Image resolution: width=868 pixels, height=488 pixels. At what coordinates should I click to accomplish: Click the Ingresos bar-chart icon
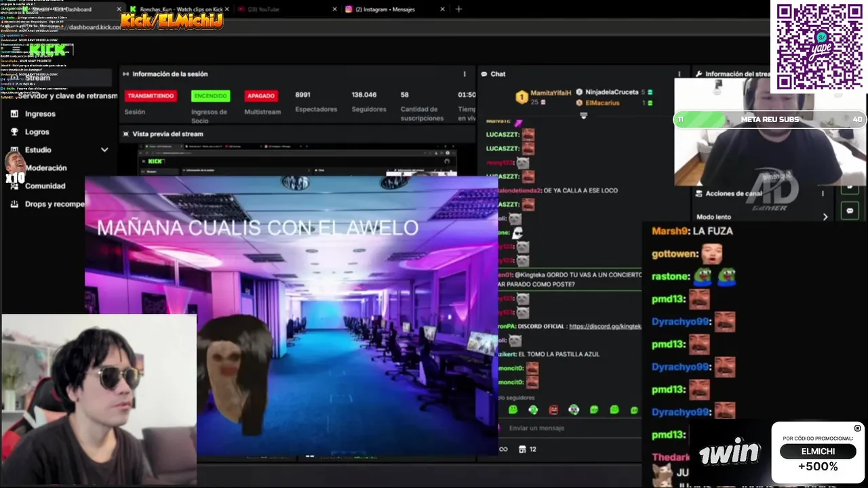point(14,114)
